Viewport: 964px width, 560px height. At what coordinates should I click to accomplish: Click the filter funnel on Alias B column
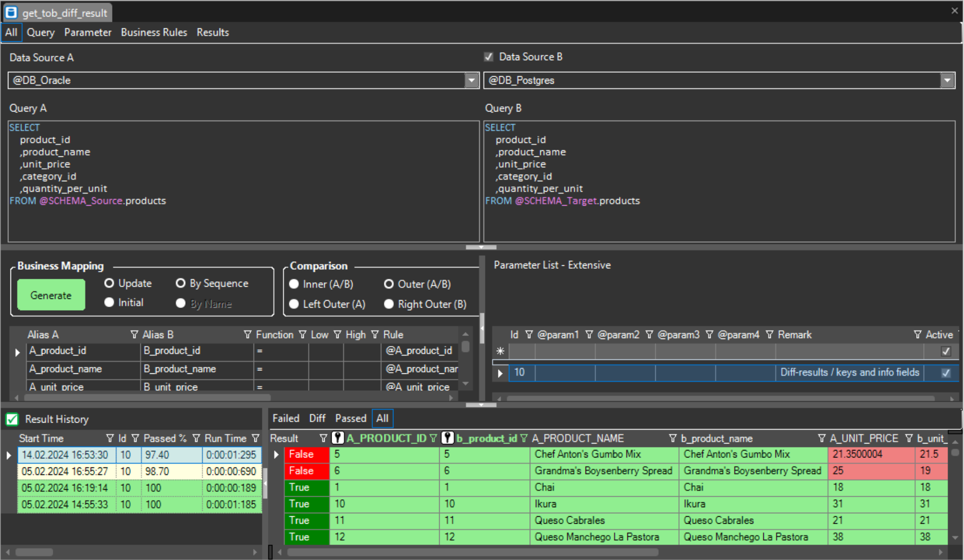[247, 335]
